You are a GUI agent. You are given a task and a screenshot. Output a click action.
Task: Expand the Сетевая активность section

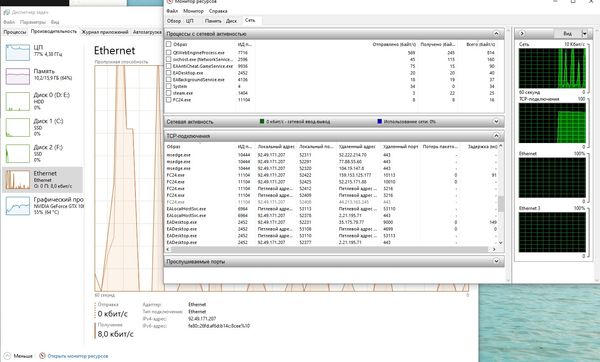tap(496, 122)
